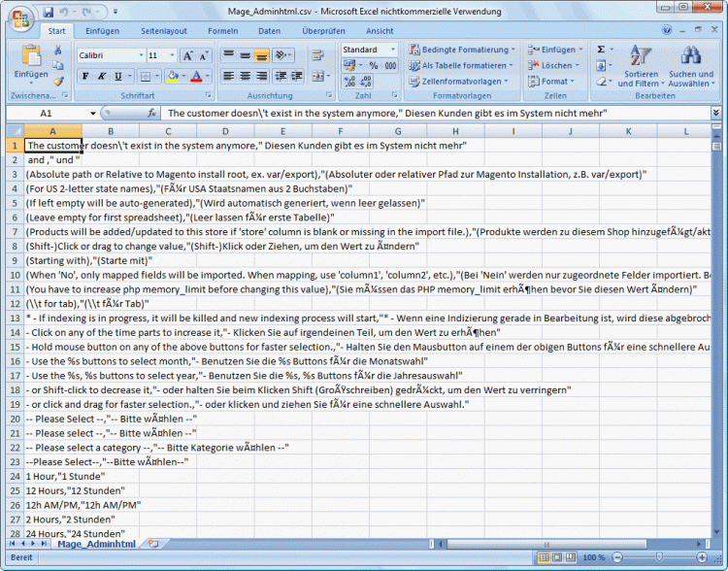Click the AutoSum sigma icon

pyautogui.click(x=601, y=49)
